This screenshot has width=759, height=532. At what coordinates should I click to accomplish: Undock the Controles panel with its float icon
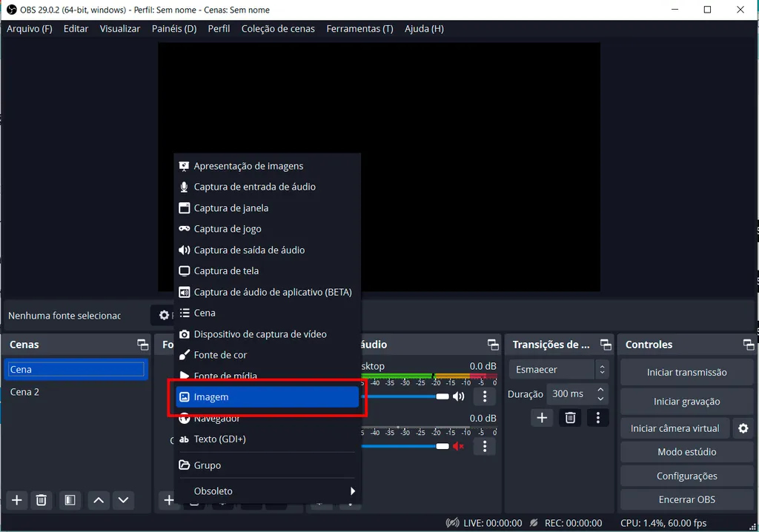coord(749,345)
